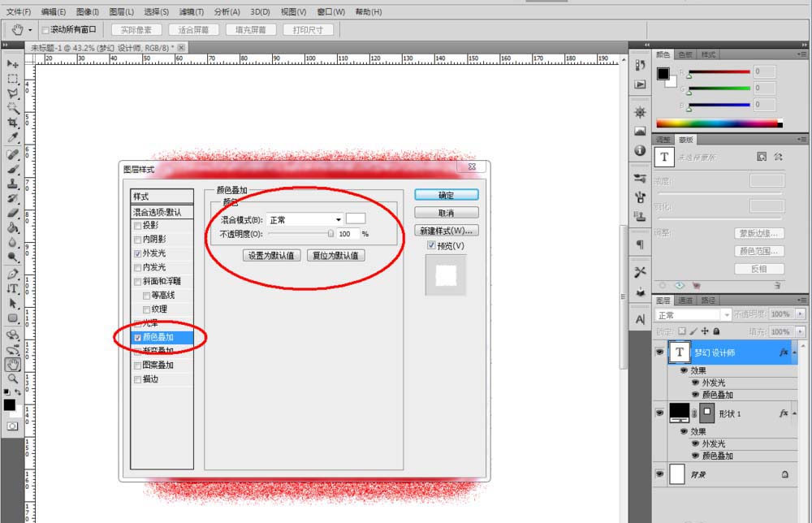Open the Layers panel options menu

801,300
